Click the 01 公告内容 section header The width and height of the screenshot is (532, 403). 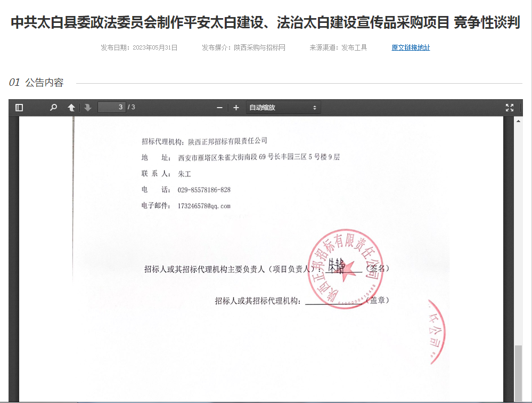click(x=36, y=83)
